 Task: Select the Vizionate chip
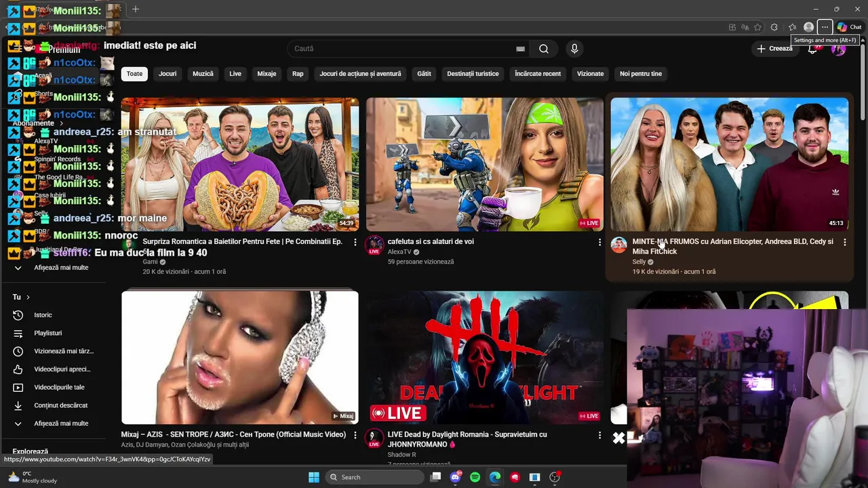coord(590,74)
